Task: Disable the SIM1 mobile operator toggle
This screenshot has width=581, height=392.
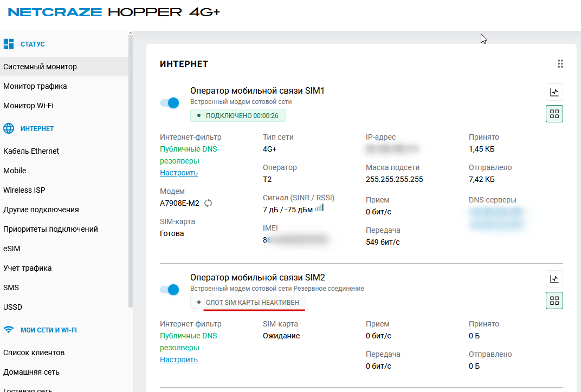Action: (x=170, y=103)
